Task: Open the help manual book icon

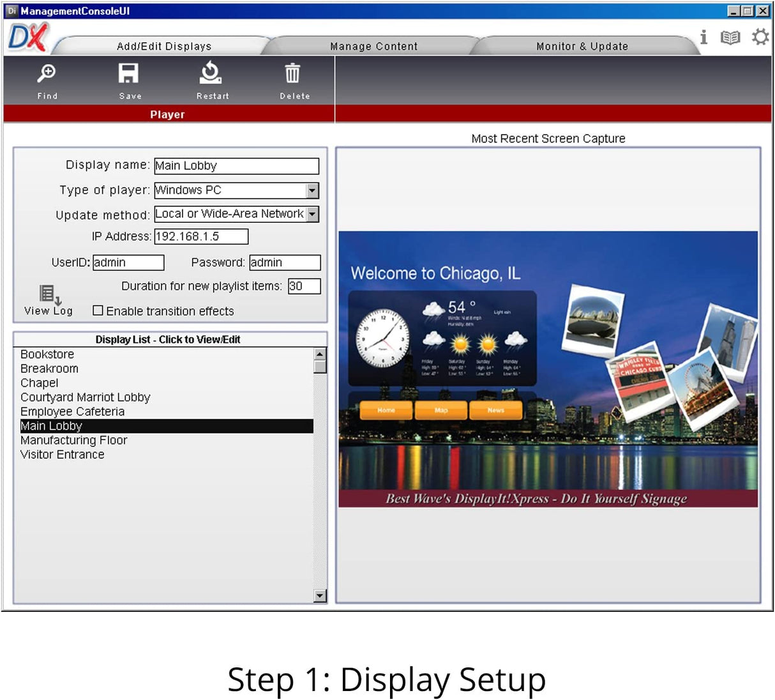Action: tap(730, 36)
